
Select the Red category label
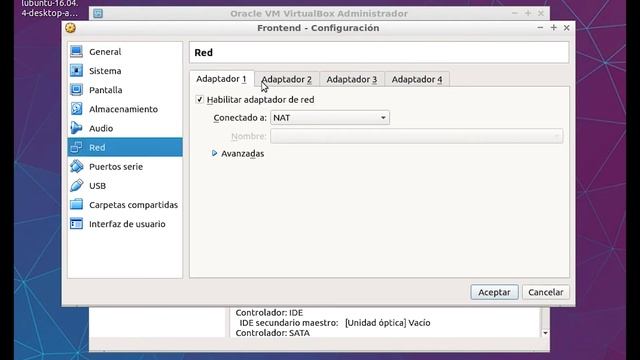97,147
